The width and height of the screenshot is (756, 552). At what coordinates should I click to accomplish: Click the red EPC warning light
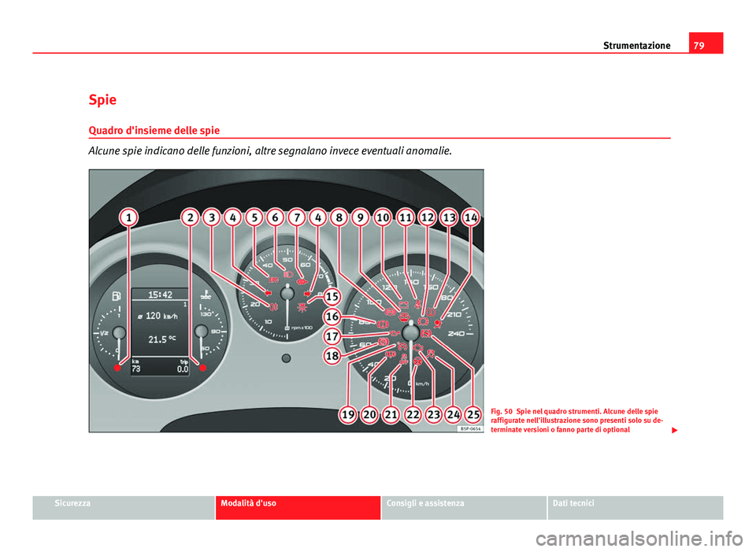tap(273, 280)
